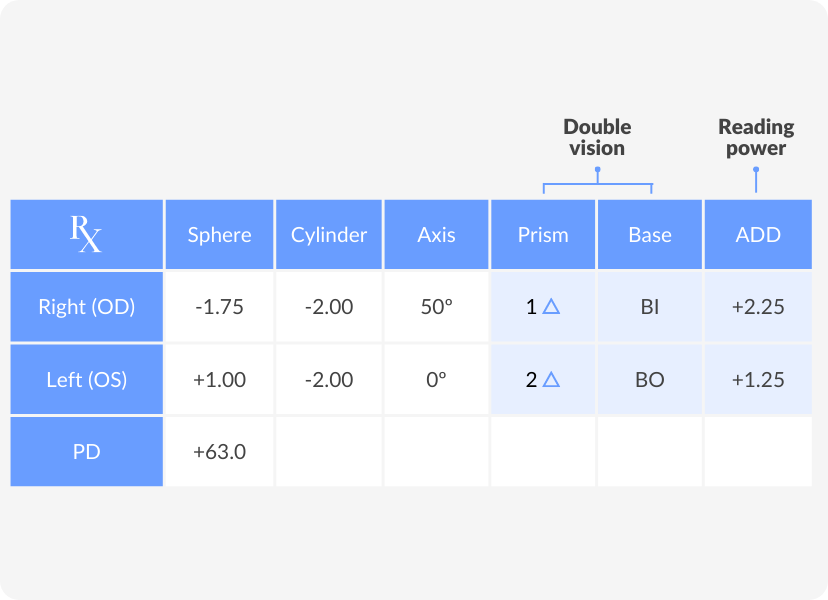828x600 pixels.
Task: Select the Right (OD) row label
Action: pos(87,307)
